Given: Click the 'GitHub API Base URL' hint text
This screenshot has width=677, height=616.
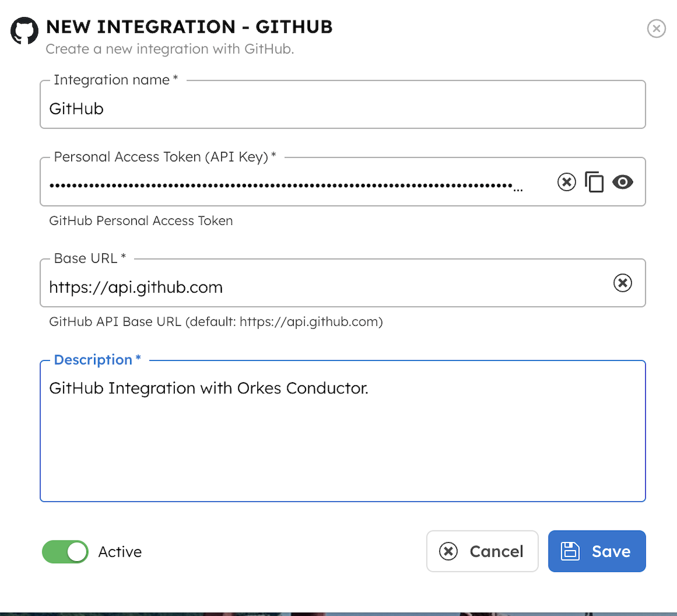Looking at the screenshot, I should (216, 322).
